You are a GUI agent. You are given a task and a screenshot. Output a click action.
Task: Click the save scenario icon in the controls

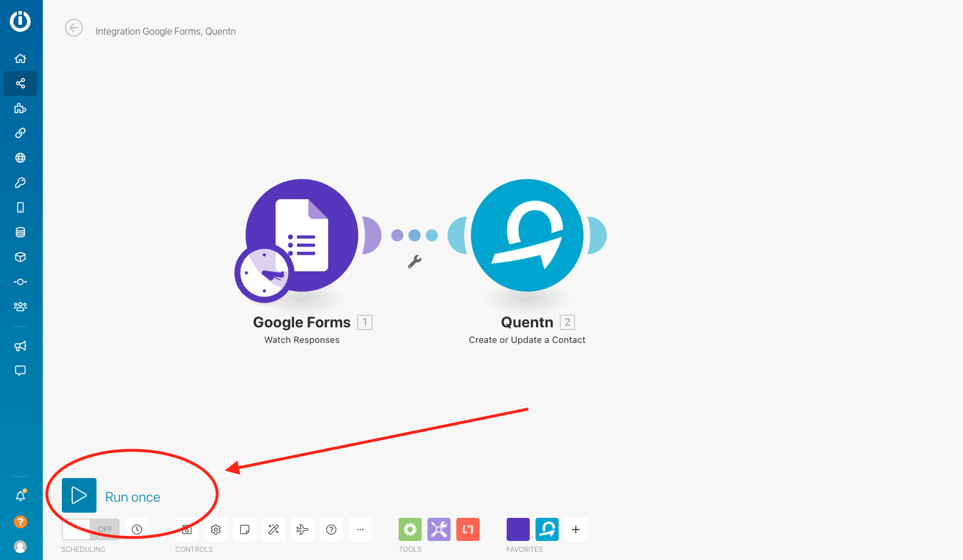tap(187, 529)
